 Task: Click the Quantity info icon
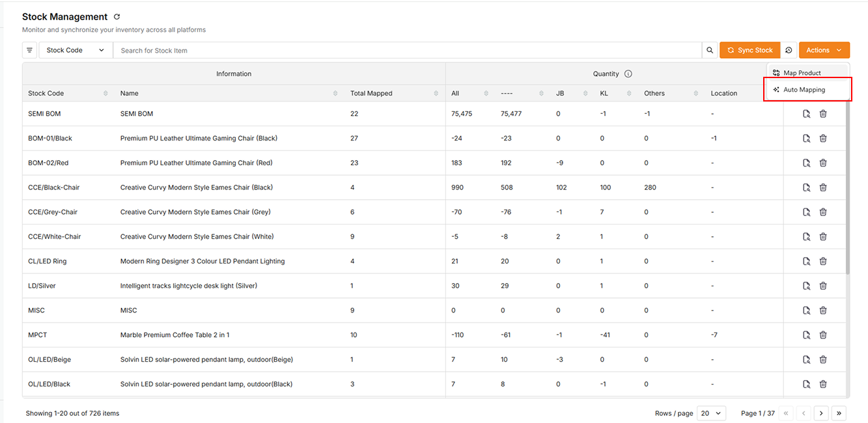(x=628, y=74)
